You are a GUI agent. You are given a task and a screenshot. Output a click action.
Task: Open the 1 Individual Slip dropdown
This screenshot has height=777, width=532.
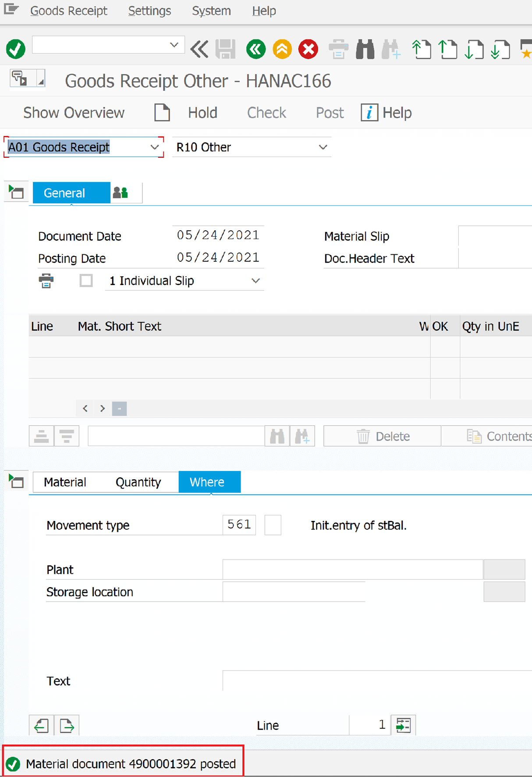255,281
